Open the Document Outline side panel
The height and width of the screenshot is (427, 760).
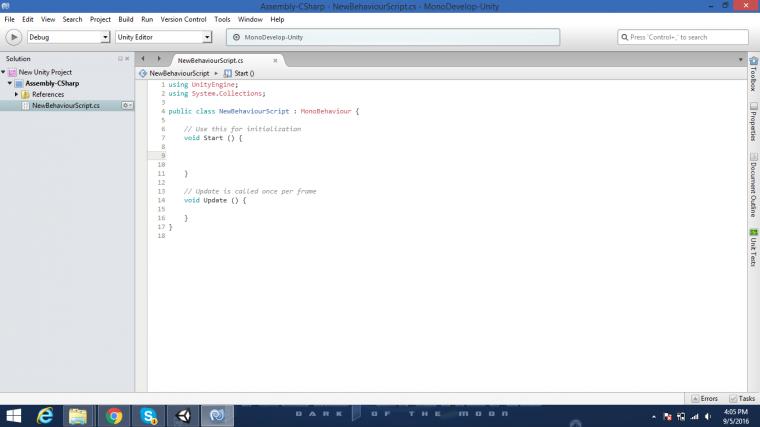coord(753,185)
